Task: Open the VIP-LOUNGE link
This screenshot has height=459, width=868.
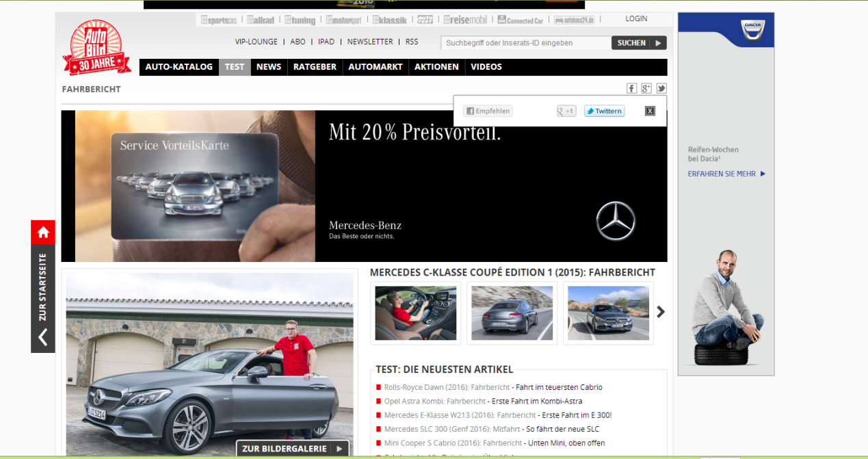Action: [257, 42]
